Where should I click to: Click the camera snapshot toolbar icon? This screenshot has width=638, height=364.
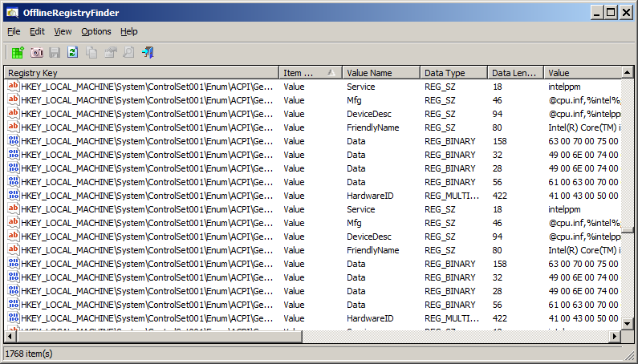tap(36, 52)
